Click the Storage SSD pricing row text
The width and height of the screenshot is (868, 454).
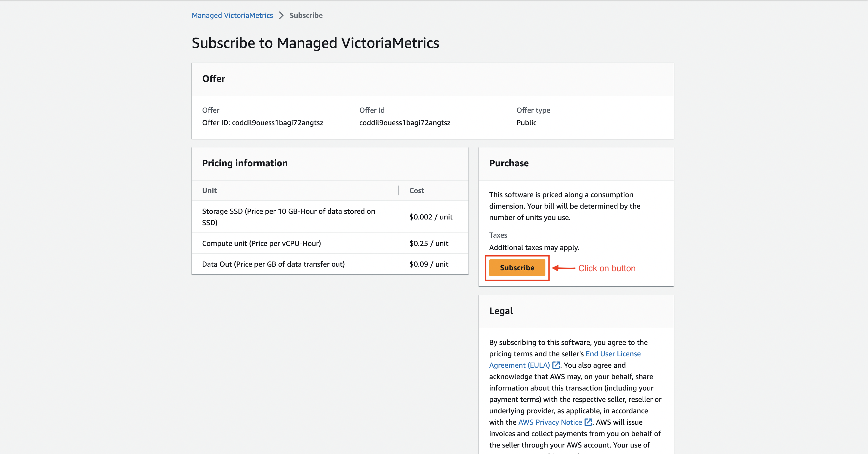[x=288, y=217]
